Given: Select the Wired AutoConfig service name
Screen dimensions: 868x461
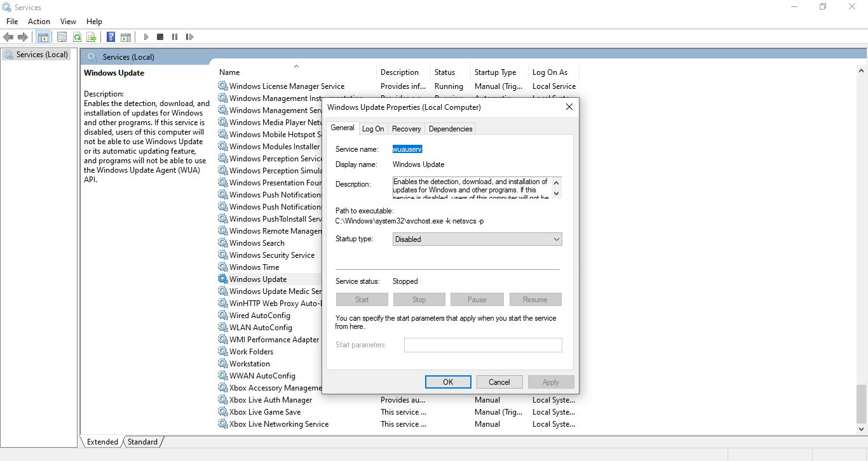Looking at the screenshot, I should click(x=260, y=315).
